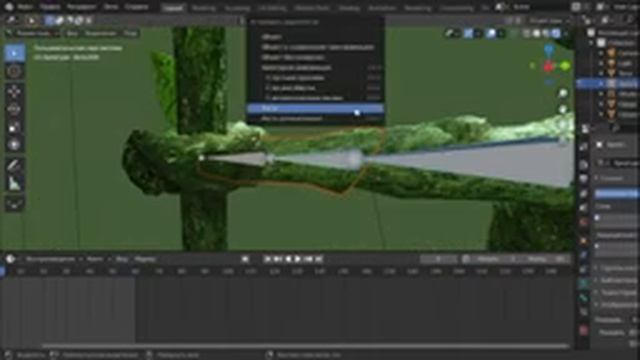Click the current frame number field
This screenshot has width=640, height=360.
[439, 259]
